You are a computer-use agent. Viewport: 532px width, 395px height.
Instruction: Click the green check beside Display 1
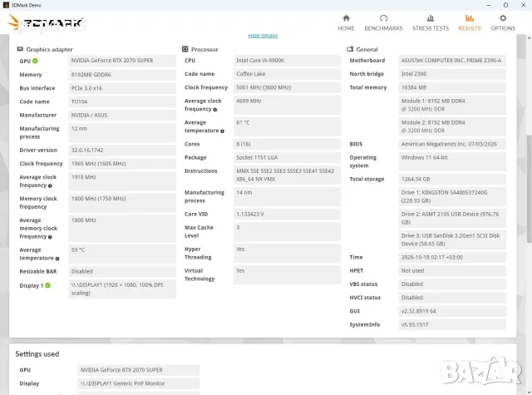(x=48, y=285)
